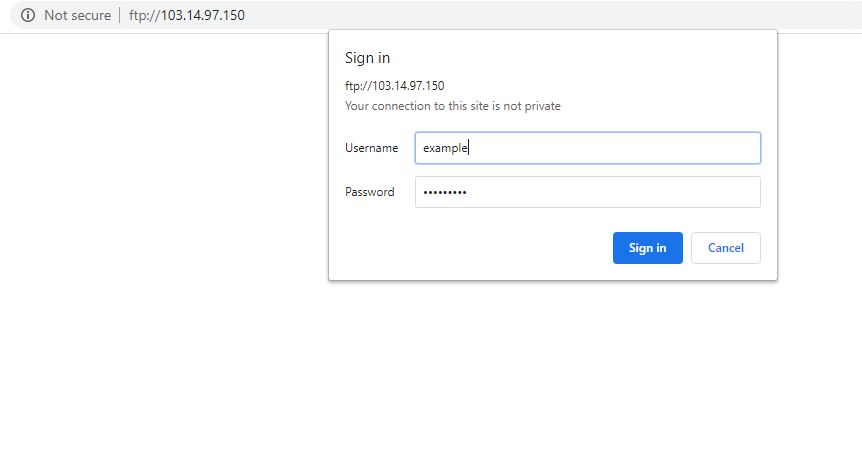
Task: Place cursor on the typed word "example"
Action: click(x=445, y=148)
